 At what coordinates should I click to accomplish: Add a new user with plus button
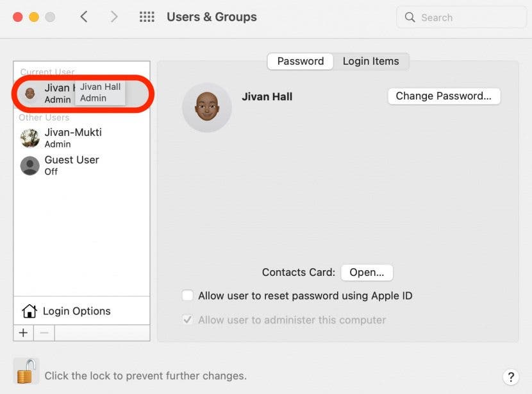[24, 333]
